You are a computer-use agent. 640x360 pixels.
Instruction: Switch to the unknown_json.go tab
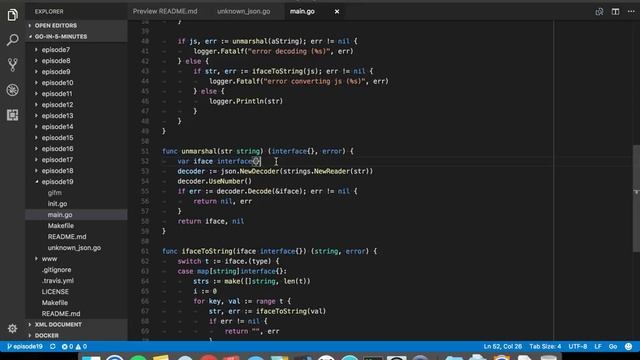pos(244,11)
